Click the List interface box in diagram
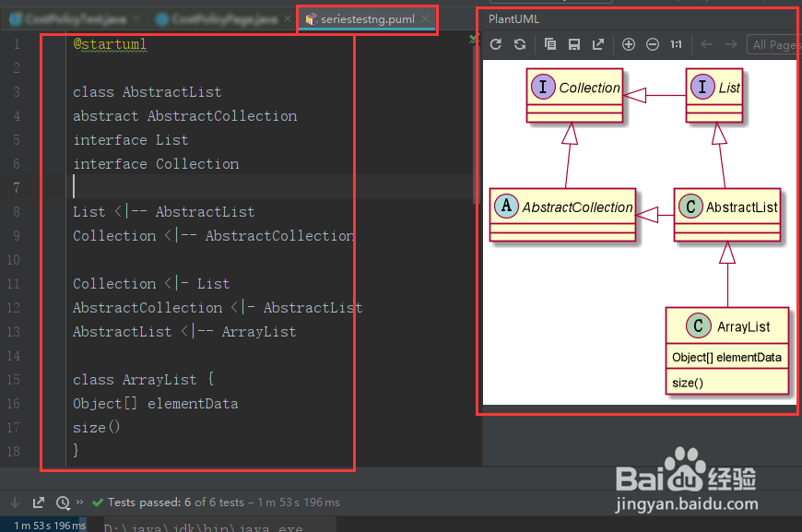Screen dimensions: 802x532 (x=714, y=96)
